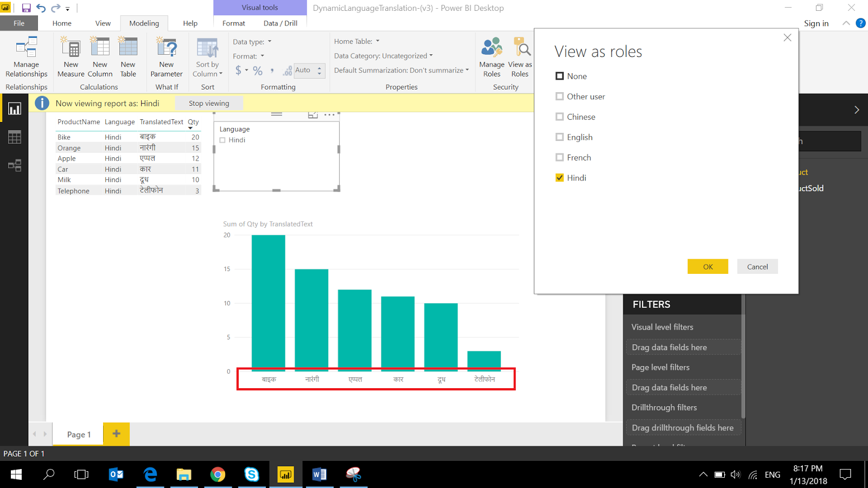Switch to Relationships view in the sidebar
Image resolution: width=868 pixels, height=488 pixels.
click(x=14, y=165)
